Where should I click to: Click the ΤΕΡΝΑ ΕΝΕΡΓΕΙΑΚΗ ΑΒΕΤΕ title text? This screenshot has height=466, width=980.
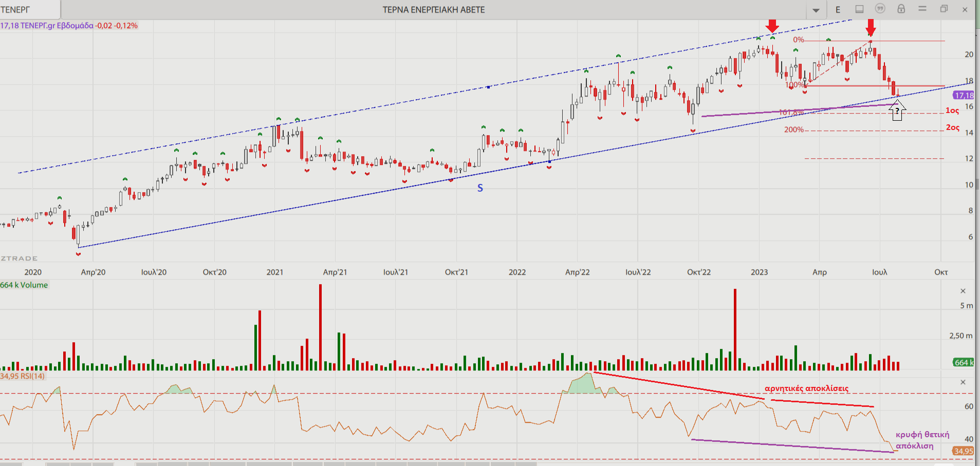click(x=434, y=10)
